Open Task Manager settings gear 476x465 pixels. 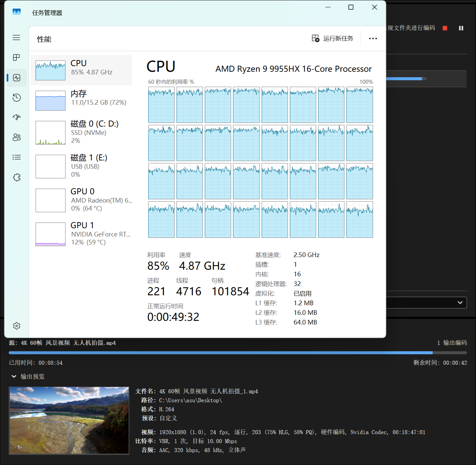point(16,326)
